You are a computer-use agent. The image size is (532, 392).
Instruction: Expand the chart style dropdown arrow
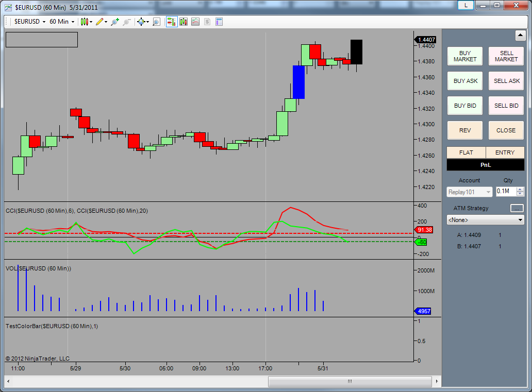point(91,22)
